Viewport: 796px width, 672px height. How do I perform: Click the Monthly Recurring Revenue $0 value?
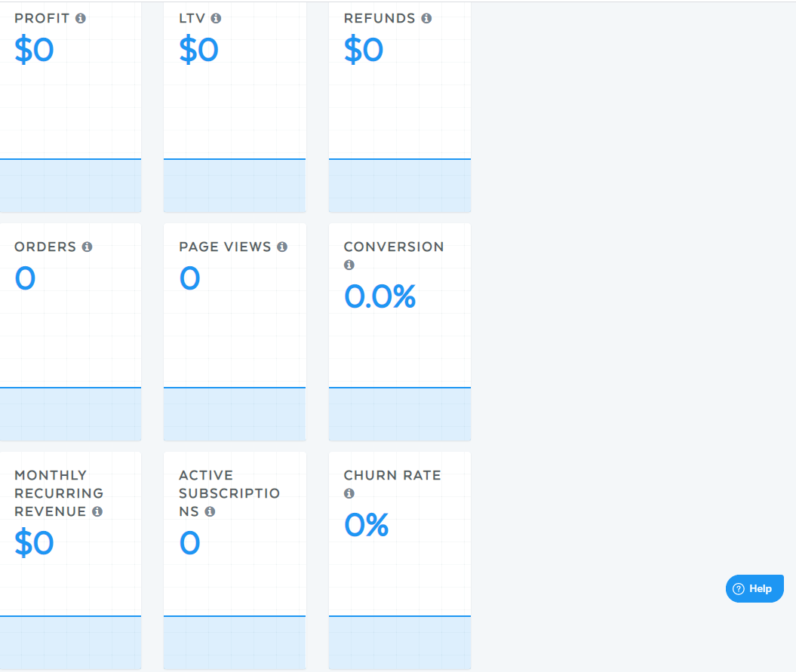tap(34, 543)
